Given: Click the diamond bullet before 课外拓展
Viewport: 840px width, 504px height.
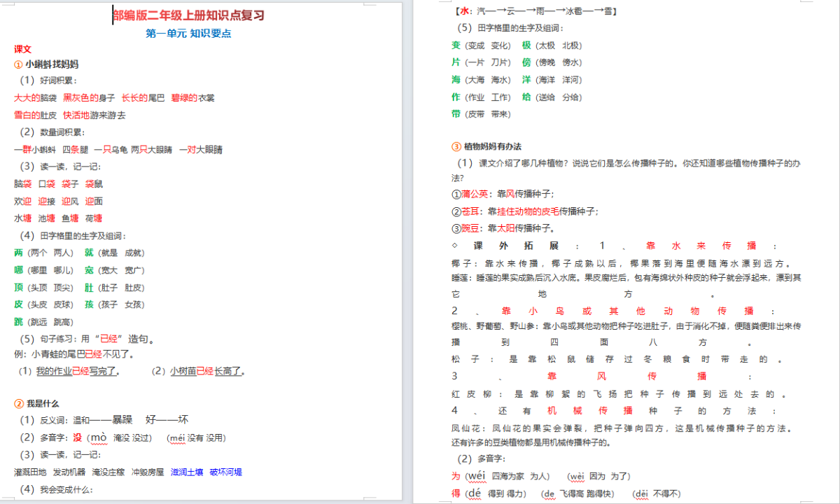Looking at the screenshot, I should click(x=456, y=246).
